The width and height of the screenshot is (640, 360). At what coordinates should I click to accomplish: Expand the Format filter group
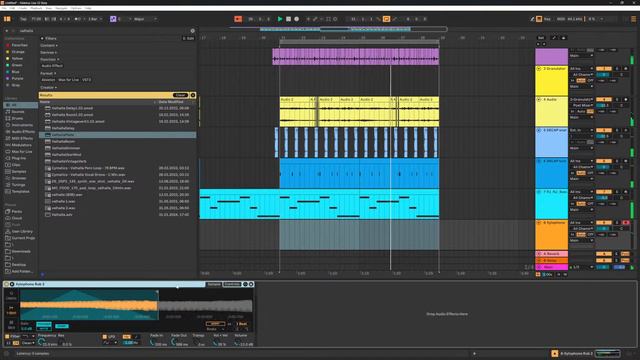(x=48, y=73)
